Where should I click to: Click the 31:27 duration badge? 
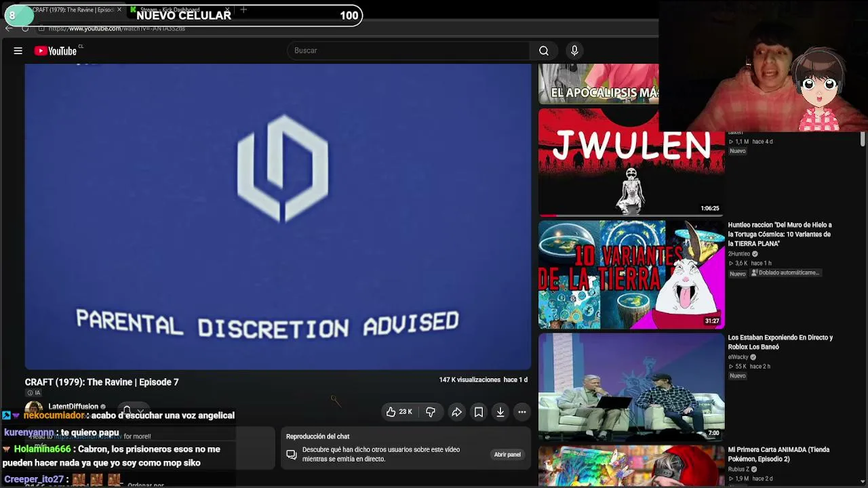click(712, 321)
